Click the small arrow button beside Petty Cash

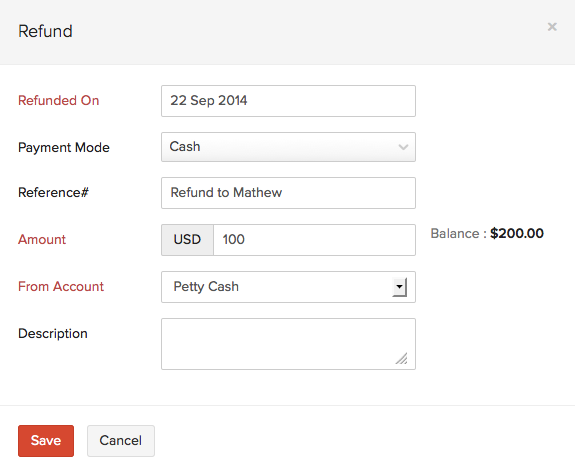(400, 287)
